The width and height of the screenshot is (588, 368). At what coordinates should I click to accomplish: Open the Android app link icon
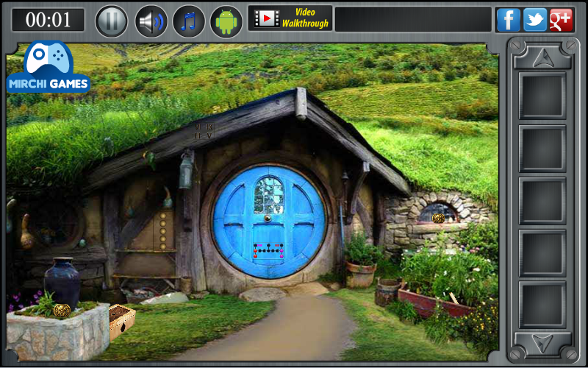click(226, 21)
